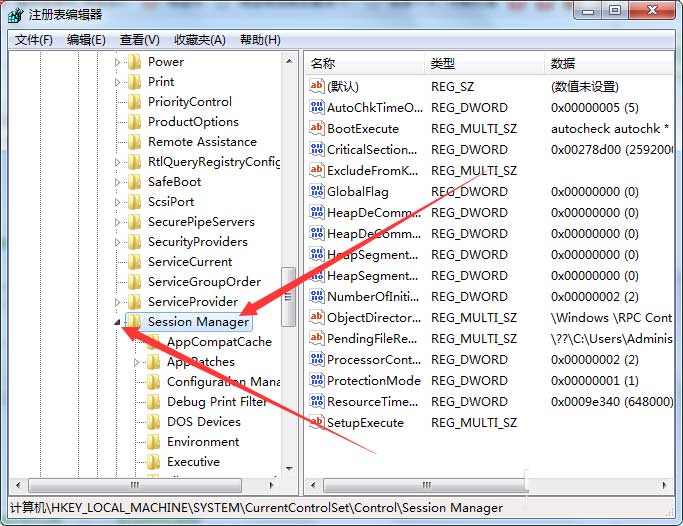Click the string icon of BootExecute value

point(317,128)
